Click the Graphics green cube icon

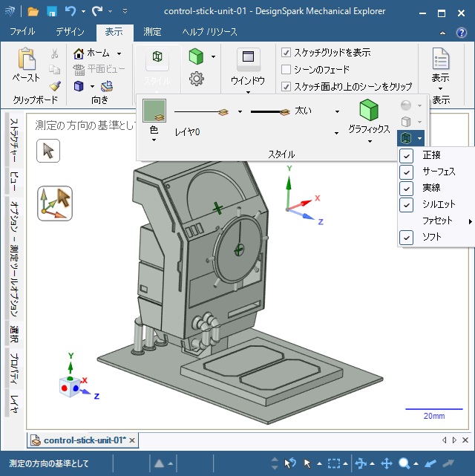[369, 111]
